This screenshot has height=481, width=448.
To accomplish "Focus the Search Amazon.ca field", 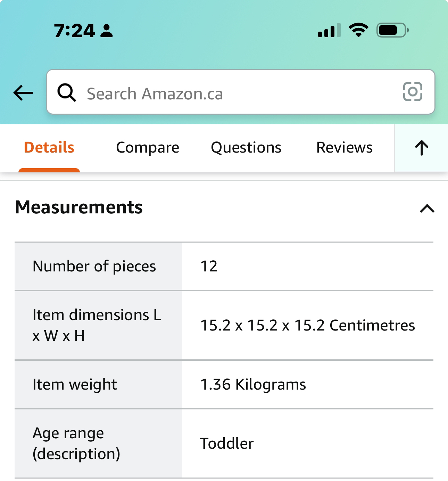I will (240, 93).
